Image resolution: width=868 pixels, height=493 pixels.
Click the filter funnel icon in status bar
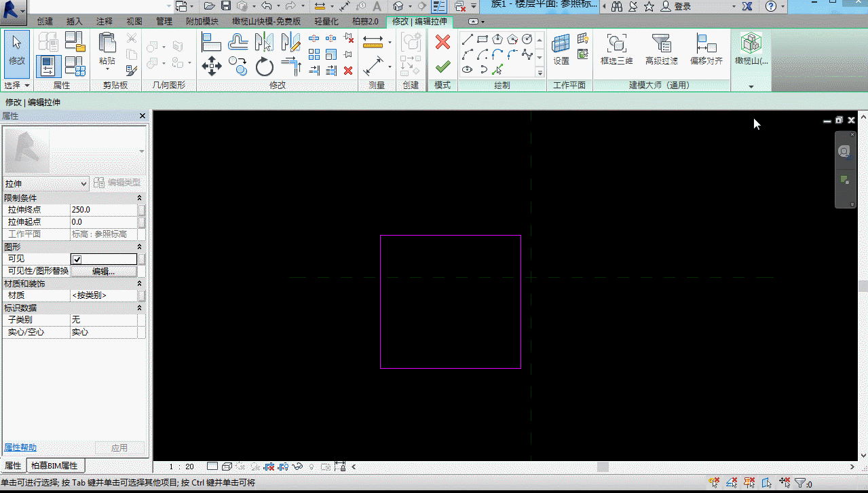tap(800, 483)
